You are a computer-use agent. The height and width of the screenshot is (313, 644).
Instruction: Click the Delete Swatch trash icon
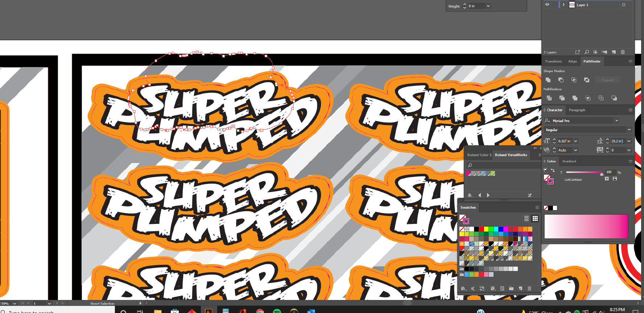click(x=529, y=289)
